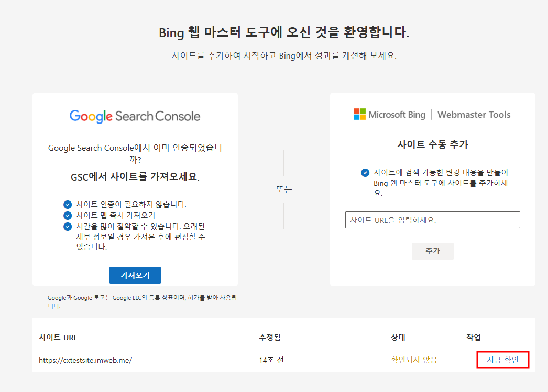The width and height of the screenshot is (548, 392).
Task: Click the gray 추가 add button
Action: pyautogui.click(x=433, y=251)
